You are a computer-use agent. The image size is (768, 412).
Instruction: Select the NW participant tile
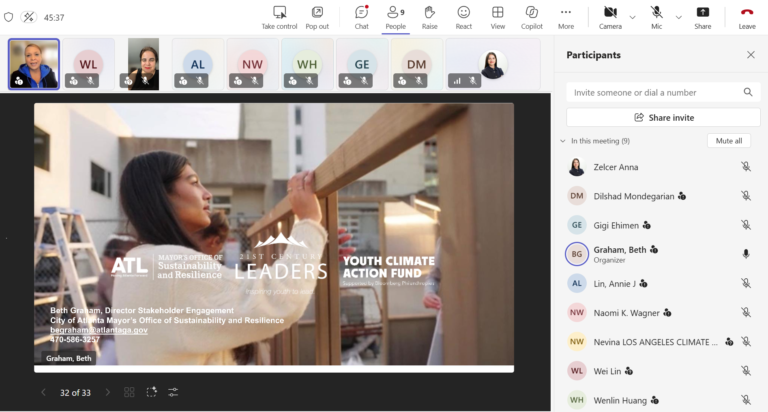point(252,64)
